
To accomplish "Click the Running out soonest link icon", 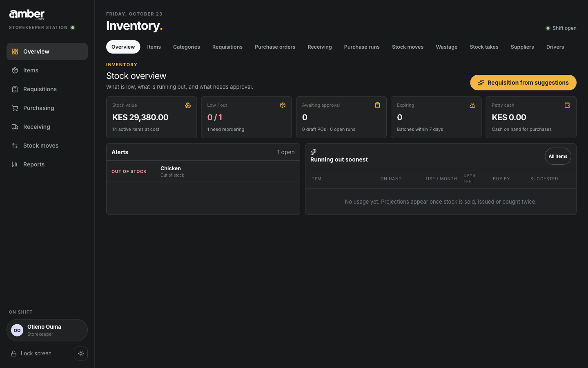I will [x=314, y=152].
